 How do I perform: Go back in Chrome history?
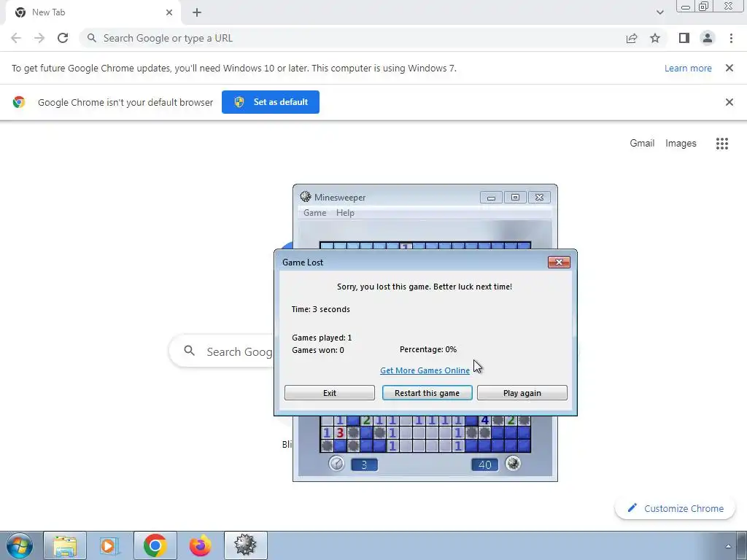(16, 38)
